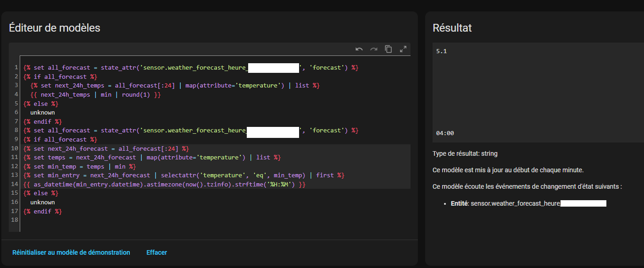Click the '04:00' output in the result panel
This screenshot has width=644, height=268.
coord(444,133)
